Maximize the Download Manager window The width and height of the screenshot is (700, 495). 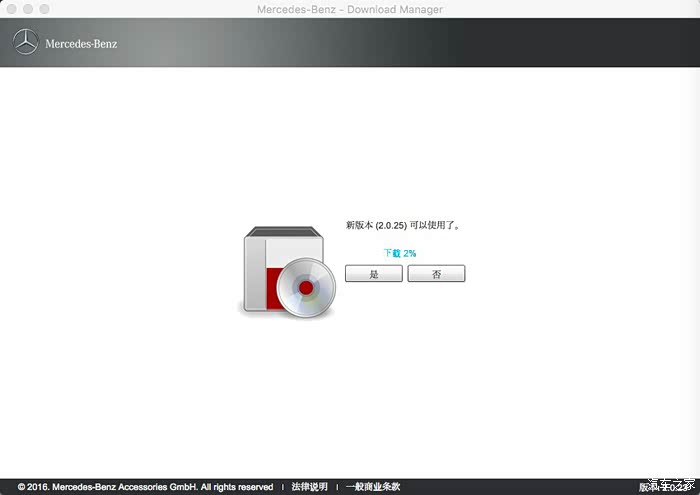pyautogui.click(x=44, y=9)
